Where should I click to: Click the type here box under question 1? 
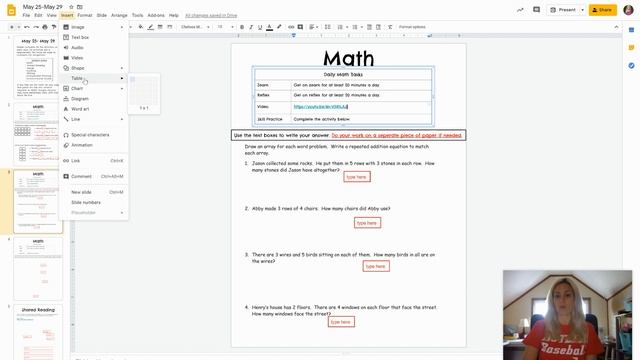(x=357, y=177)
